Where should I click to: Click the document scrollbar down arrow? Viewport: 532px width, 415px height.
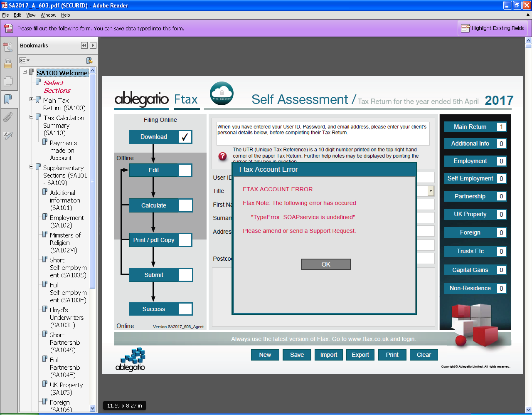click(x=529, y=410)
